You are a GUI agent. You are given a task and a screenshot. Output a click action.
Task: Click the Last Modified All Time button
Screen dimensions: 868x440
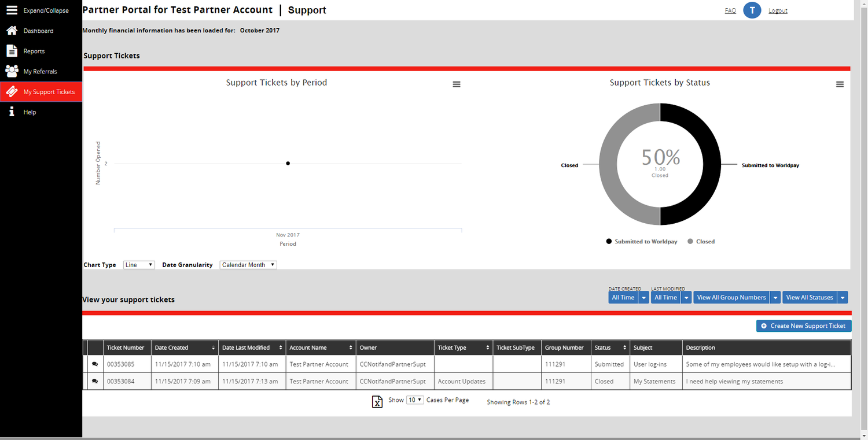coord(665,297)
